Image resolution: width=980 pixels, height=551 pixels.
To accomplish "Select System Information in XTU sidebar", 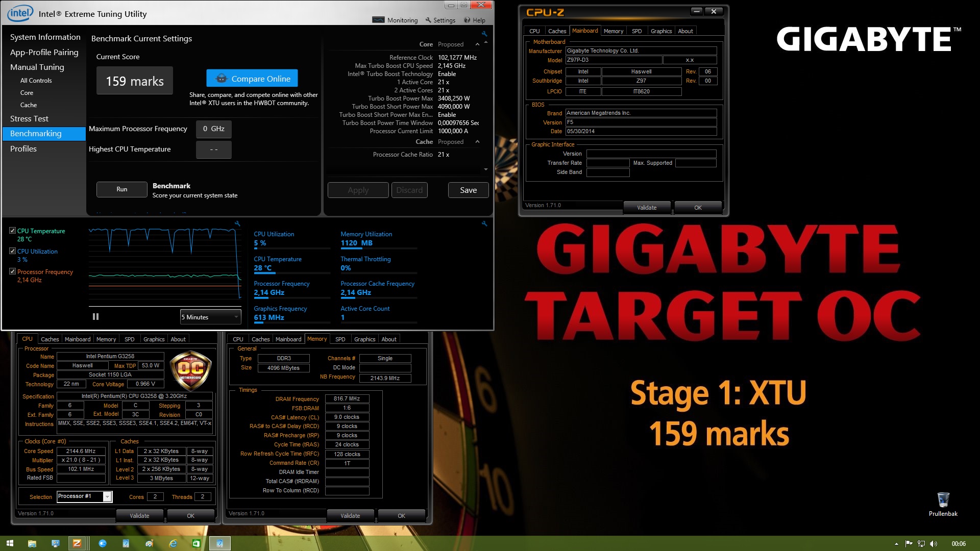I will [x=45, y=37].
